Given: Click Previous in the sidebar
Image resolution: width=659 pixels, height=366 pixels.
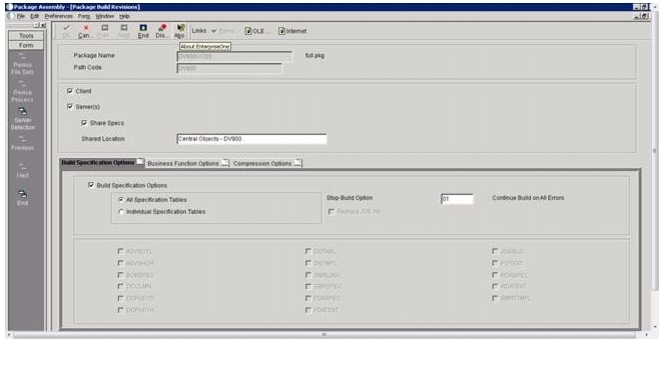Looking at the screenshot, I should pos(23,143).
